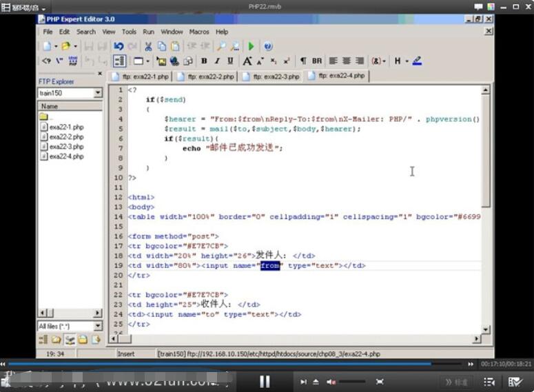Pause the video playback

coord(265,382)
